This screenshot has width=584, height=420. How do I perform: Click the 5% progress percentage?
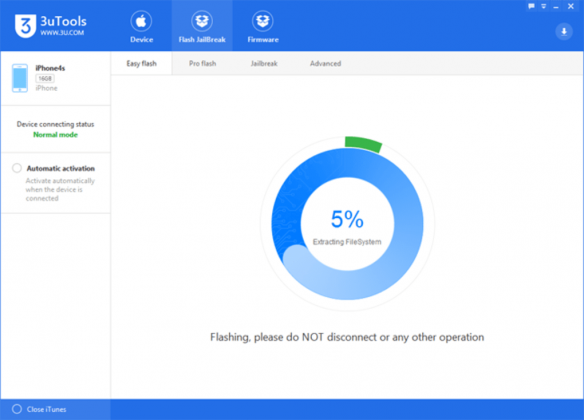click(x=347, y=219)
